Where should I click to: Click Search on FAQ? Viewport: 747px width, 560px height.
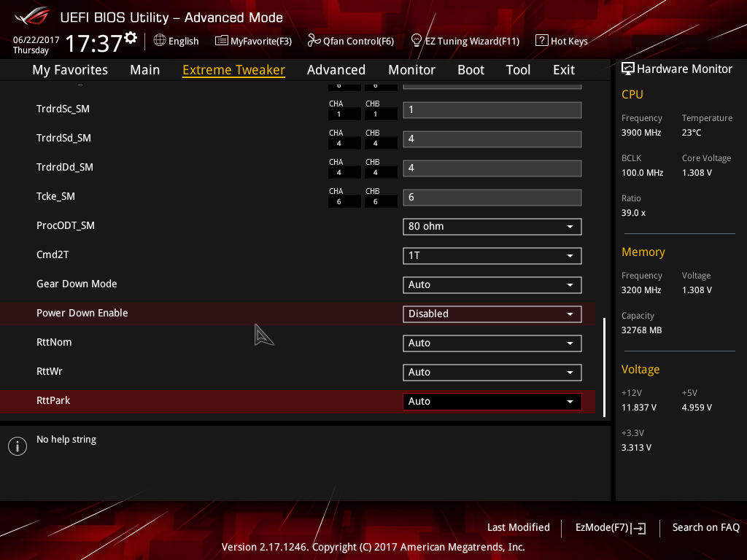pos(705,527)
